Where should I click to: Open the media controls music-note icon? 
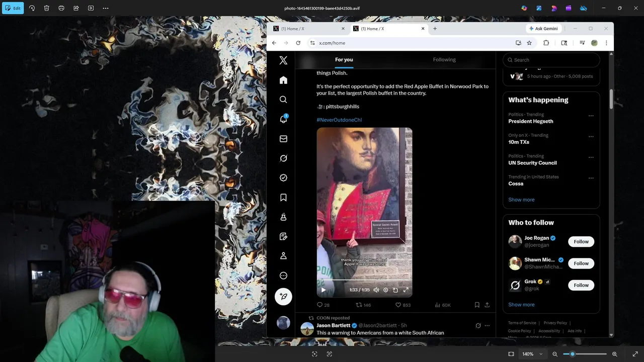[x=582, y=43]
